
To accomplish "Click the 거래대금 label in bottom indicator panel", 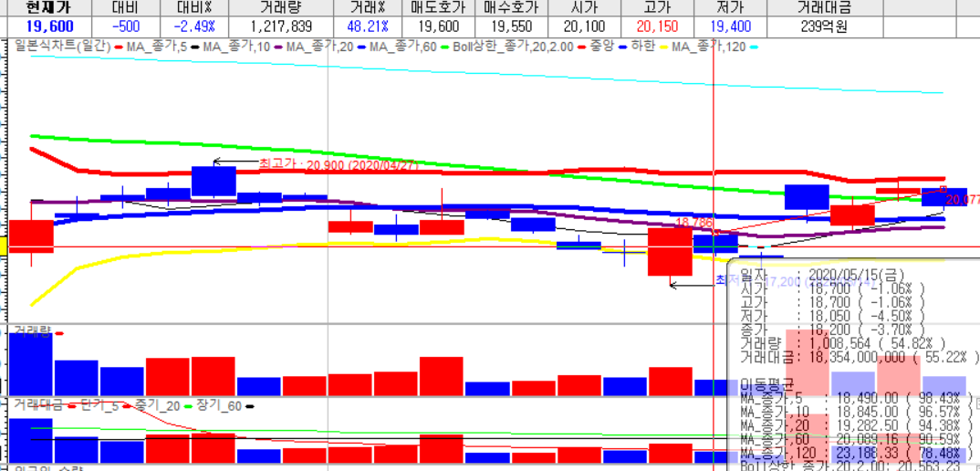I will coord(37,406).
